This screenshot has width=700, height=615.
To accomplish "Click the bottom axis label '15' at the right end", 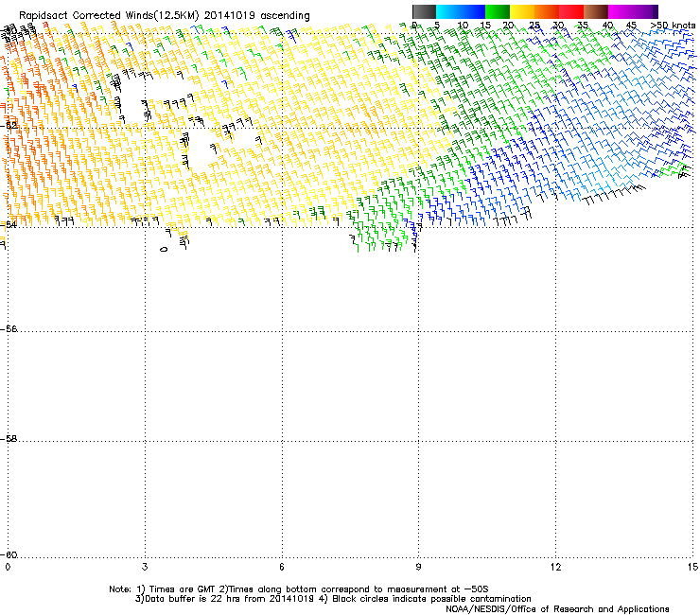I will click(x=692, y=567).
